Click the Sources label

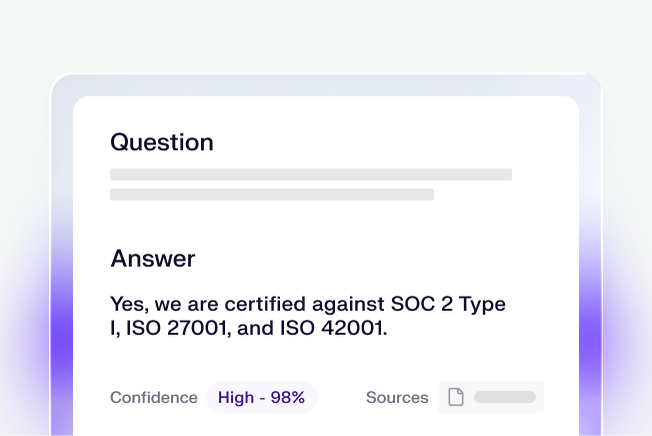pyautogui.click(x=397, y=397)
